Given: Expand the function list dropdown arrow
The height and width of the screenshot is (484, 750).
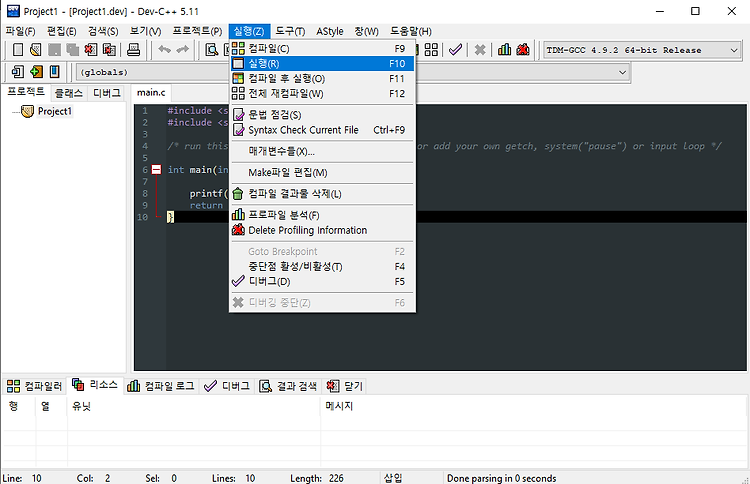Looking at the screenshot, I should 622,72.
